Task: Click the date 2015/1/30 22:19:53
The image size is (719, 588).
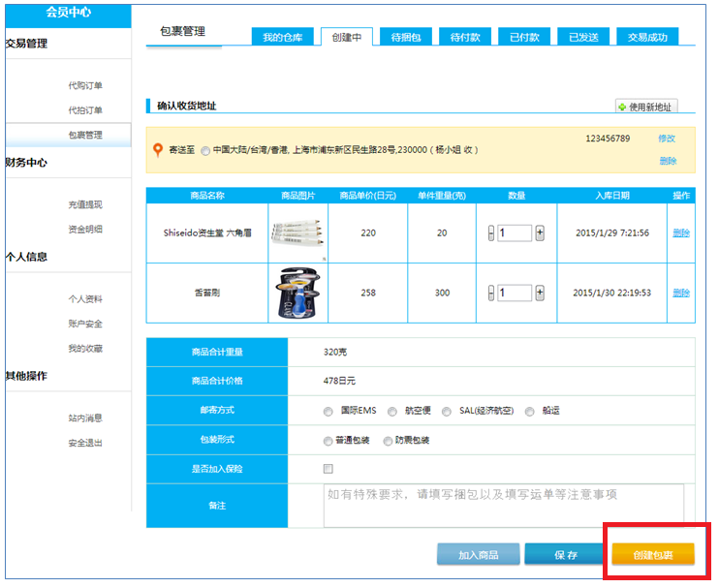Action: click(612, 293)
